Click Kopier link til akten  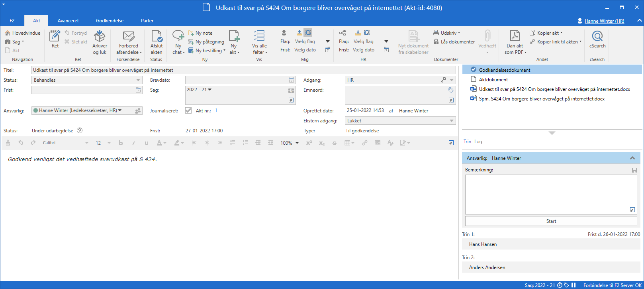click(555, 42)
